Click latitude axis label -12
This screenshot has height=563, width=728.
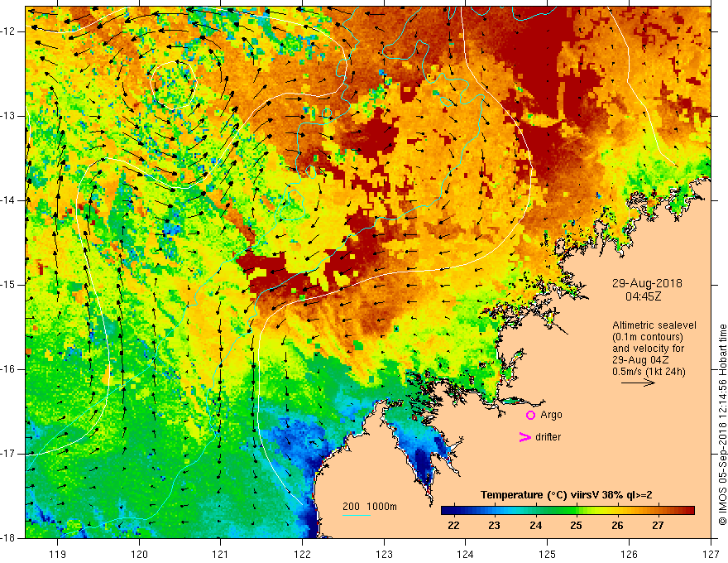coord(8,31)
